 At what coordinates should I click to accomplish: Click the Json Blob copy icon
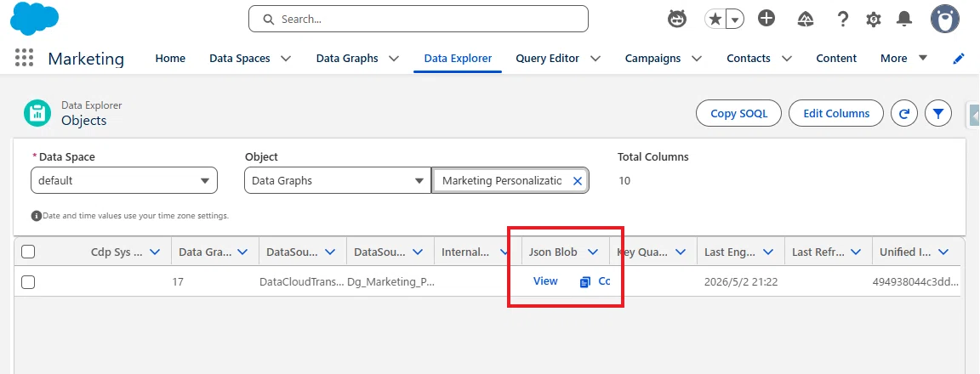585,281
